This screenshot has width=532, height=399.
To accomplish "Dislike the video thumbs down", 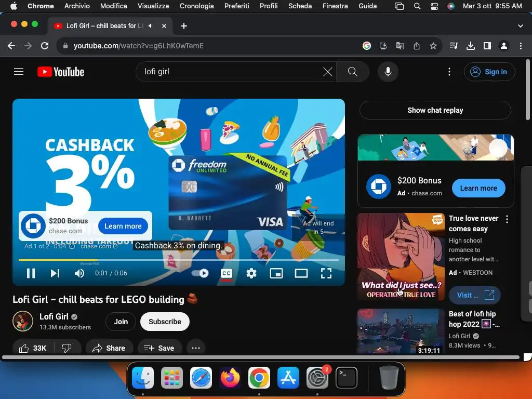I will (66, 348).
